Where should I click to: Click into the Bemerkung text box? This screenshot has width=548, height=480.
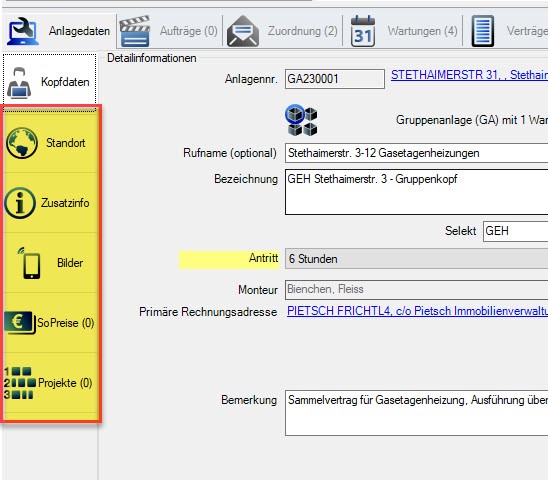click(417, 413)
